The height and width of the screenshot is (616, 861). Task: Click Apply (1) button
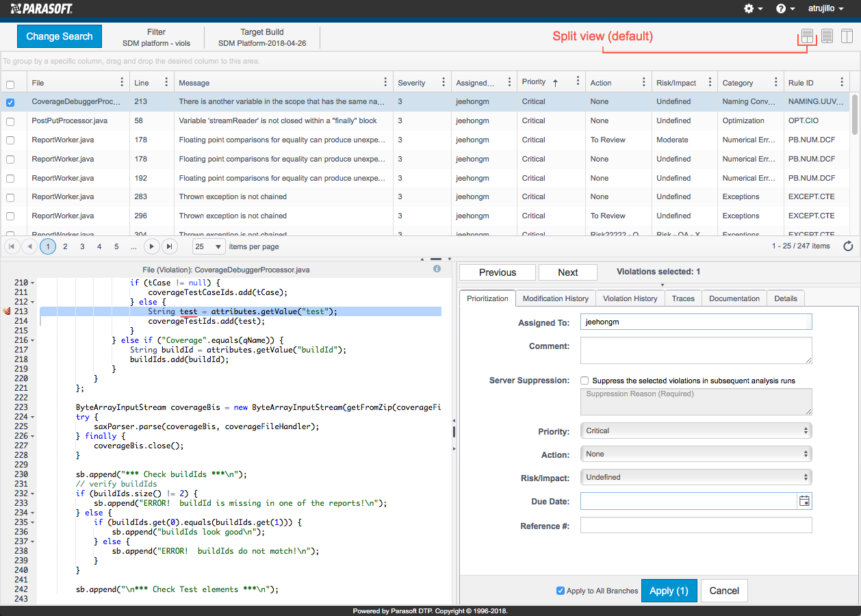[x=669, y=591]
